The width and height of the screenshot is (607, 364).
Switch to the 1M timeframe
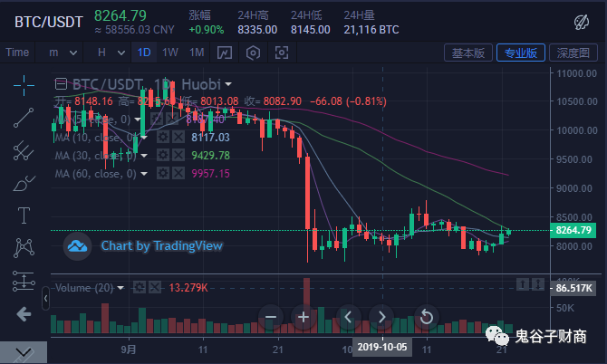click(x=197, y=53)
